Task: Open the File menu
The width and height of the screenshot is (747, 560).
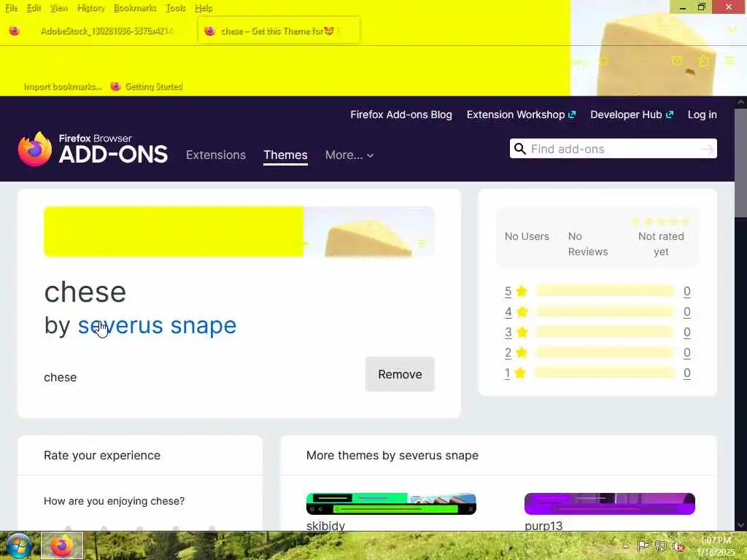Action: pos(12,7)
